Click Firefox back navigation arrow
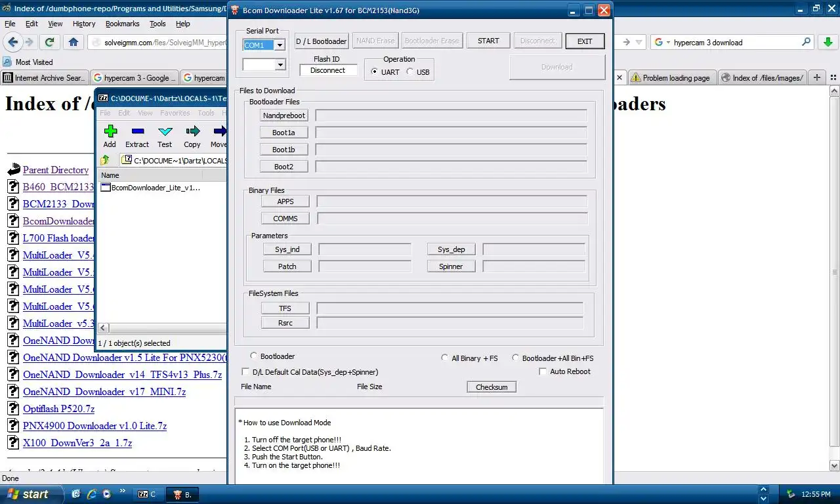Screen dimensions: 840x504 coord(12,42)
